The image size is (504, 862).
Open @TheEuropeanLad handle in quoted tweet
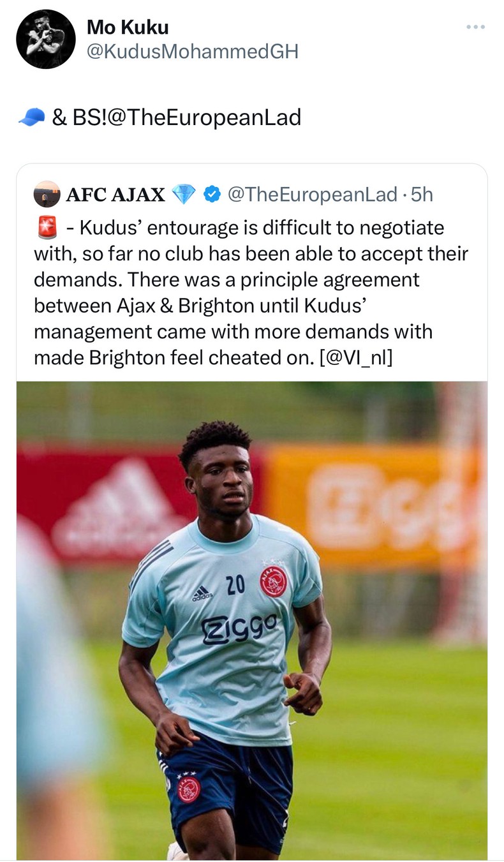(312, 195)
